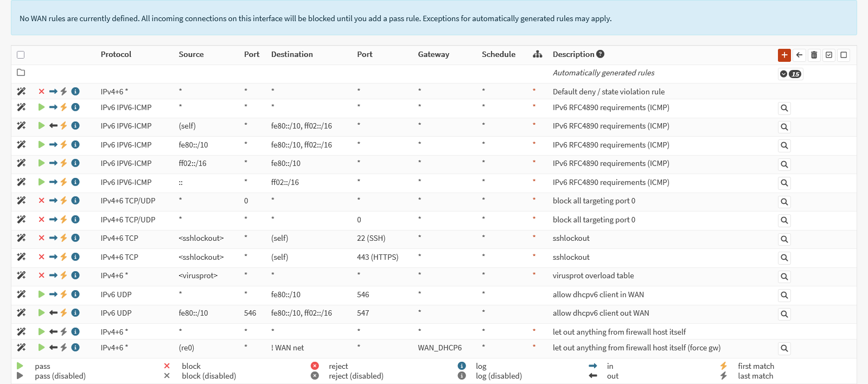Click the delete selected rules trash icon
The height and width of the screenshot is (384, 868).
[814, 55]
